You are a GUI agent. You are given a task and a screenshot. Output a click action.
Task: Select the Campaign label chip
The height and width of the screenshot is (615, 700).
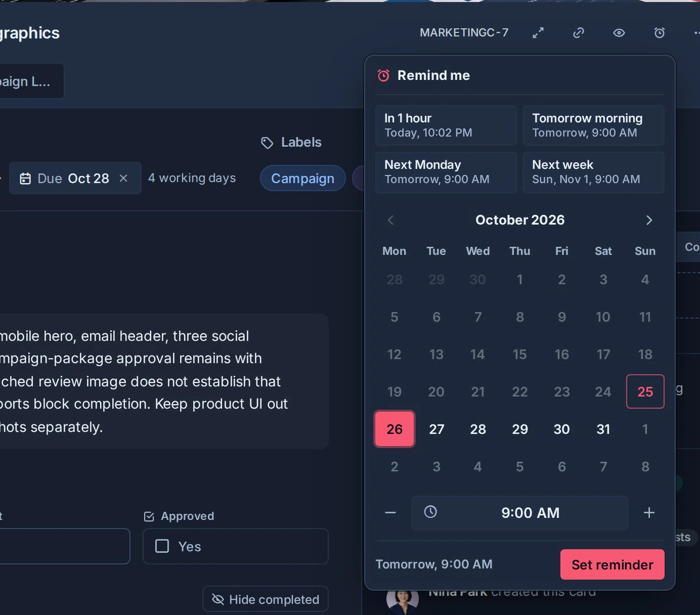(302, 179)
